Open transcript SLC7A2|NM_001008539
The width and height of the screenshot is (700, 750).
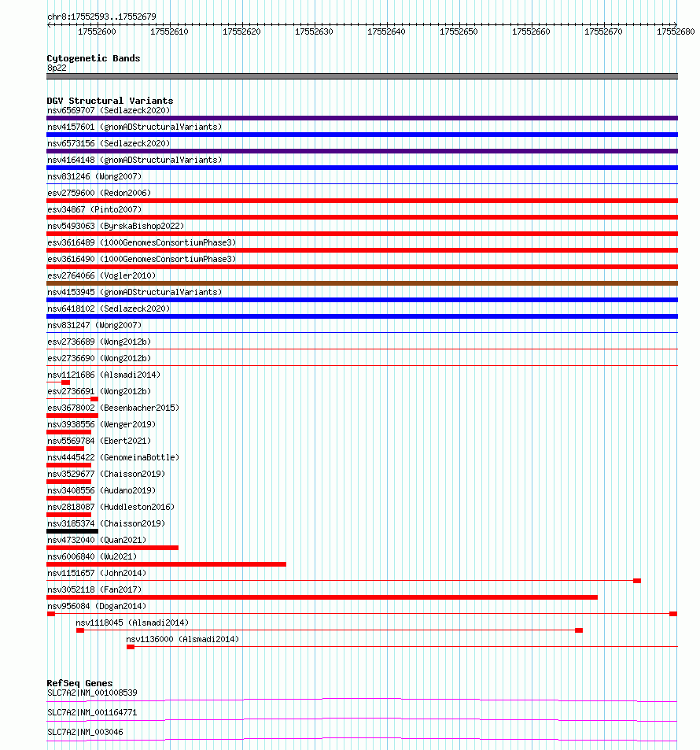pyautogui.click(x=92, y=693)
